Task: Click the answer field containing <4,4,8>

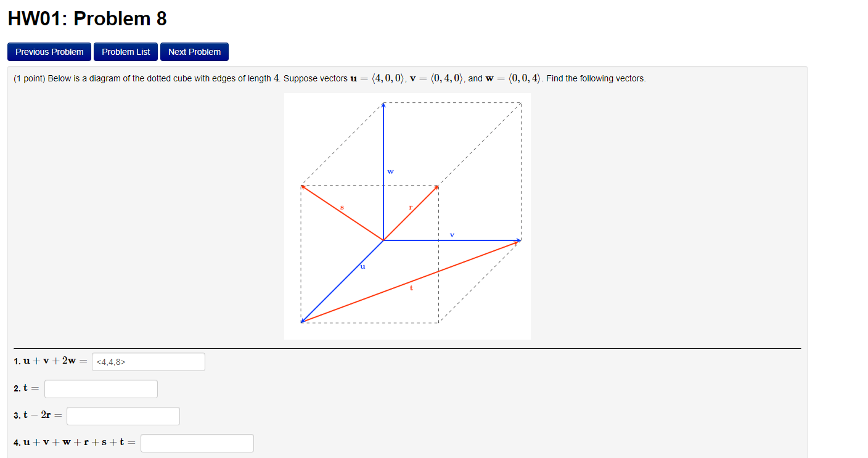Action: pyautogui.click(x=148, y=361)
